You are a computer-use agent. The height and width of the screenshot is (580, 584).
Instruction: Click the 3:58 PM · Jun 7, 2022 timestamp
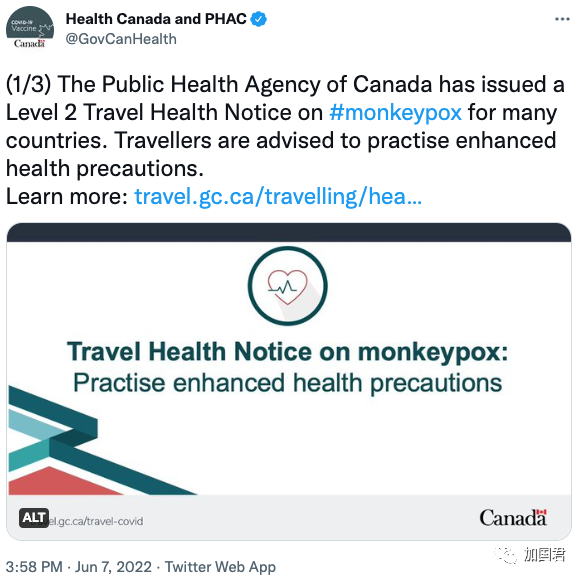(79, 567)
